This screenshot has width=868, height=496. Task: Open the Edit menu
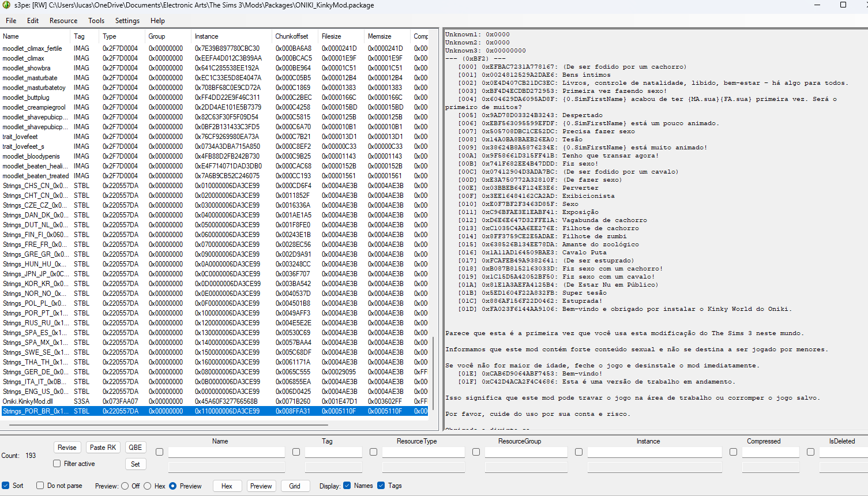point(33,21)
